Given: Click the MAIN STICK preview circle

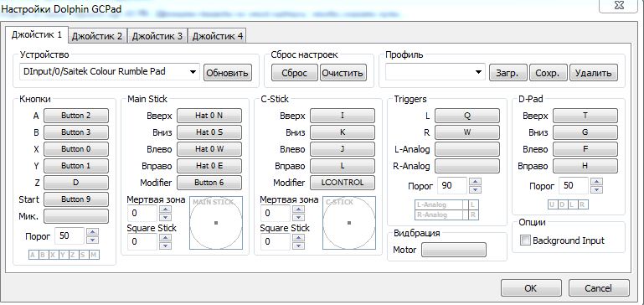Looking at the screenshot, I should click(216, 223).
